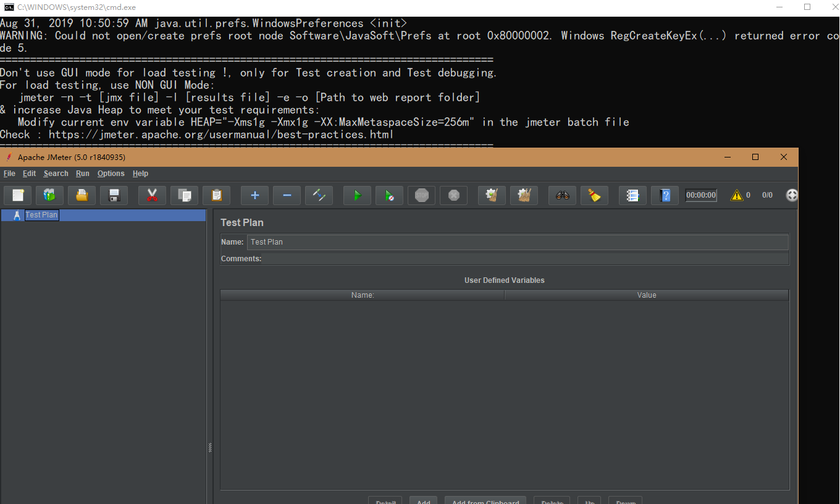Click into the Name field containing Test Plan
The image size is (840, 504).
518,242
